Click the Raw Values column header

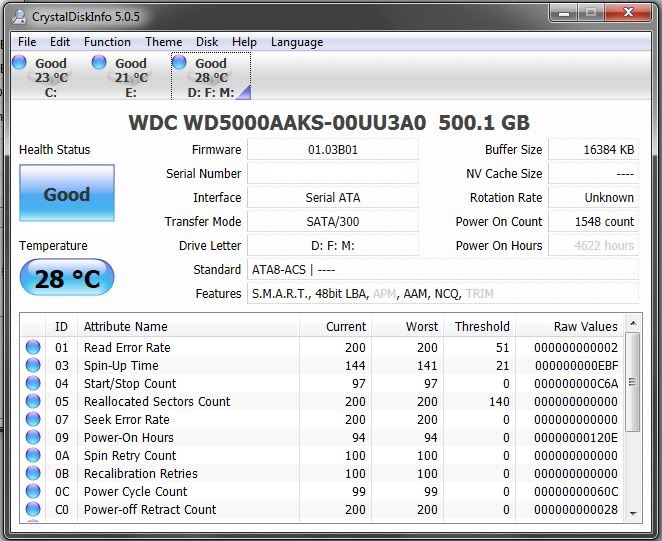pyautogui.click(x=585, y=326)
